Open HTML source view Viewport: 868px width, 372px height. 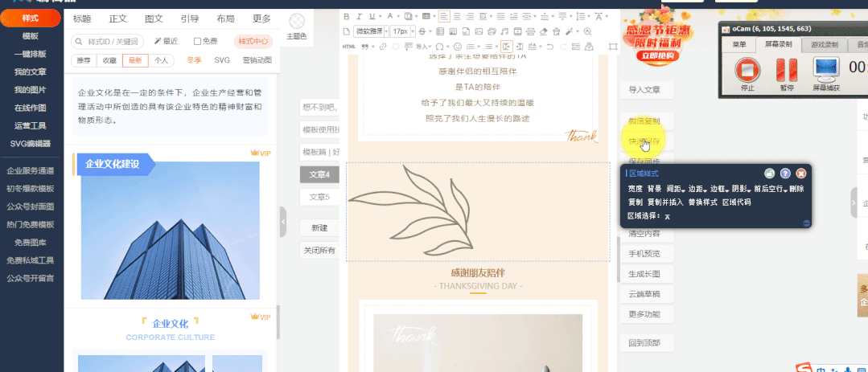(349, 47)
